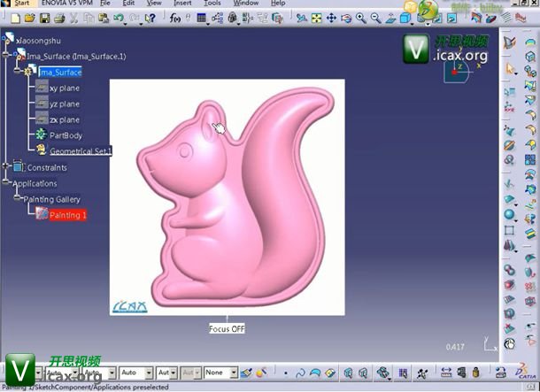Click the squirrel painting image in viewport

[228, 197]
